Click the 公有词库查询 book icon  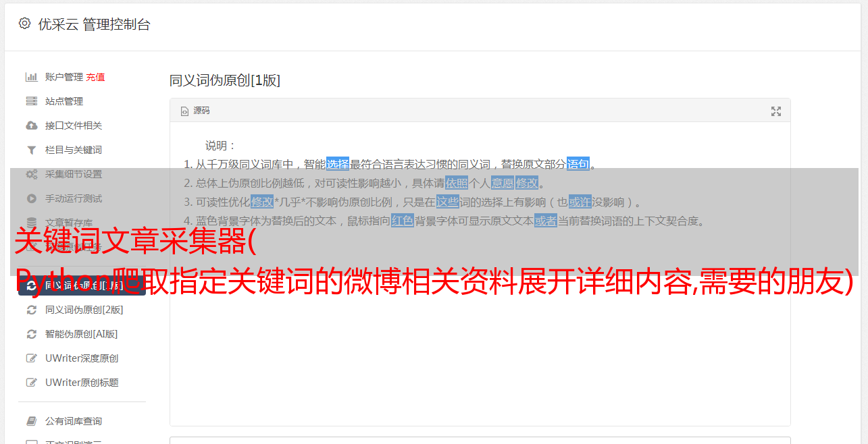pyautogui.click(x=31, y=421)
